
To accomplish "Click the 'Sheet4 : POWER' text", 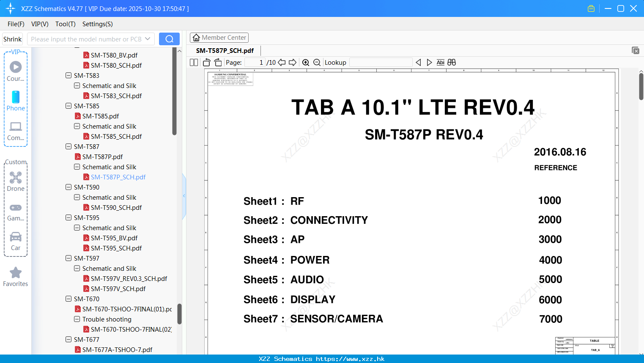I will click(286, 260).
